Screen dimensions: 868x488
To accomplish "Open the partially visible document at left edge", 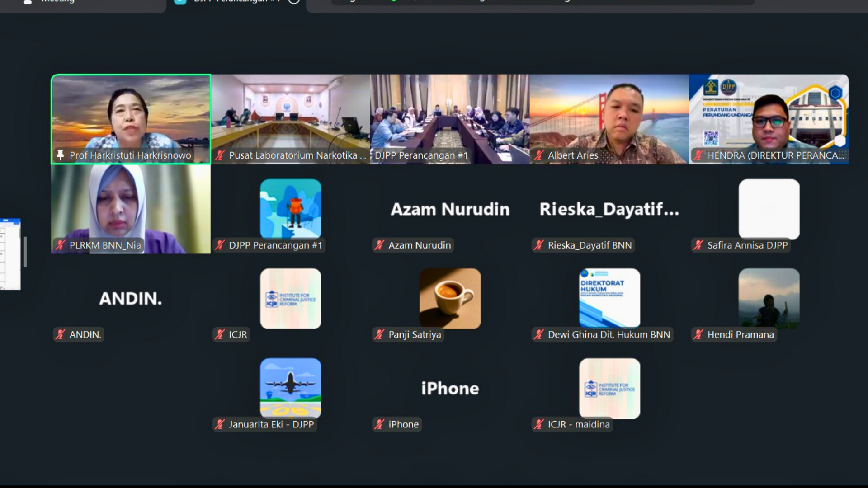I will pos(10,254).
